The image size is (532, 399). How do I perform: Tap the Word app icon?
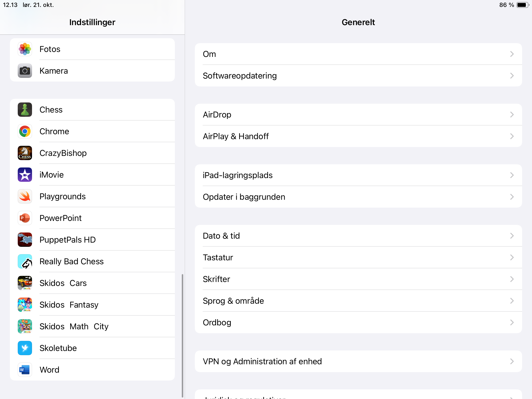point(25,370)
